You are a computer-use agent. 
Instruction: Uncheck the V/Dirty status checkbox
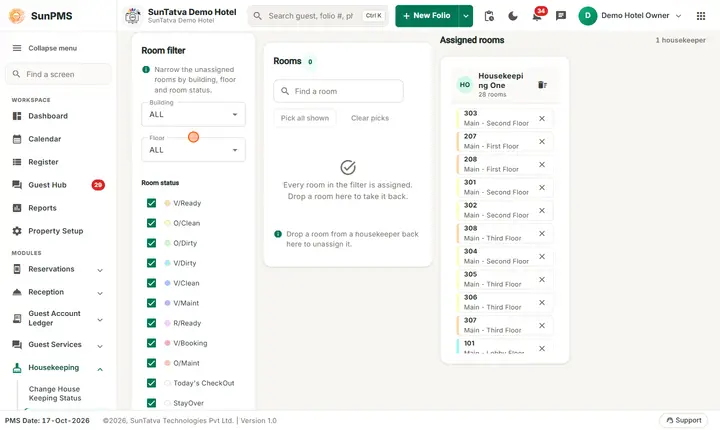click(151, 263)
